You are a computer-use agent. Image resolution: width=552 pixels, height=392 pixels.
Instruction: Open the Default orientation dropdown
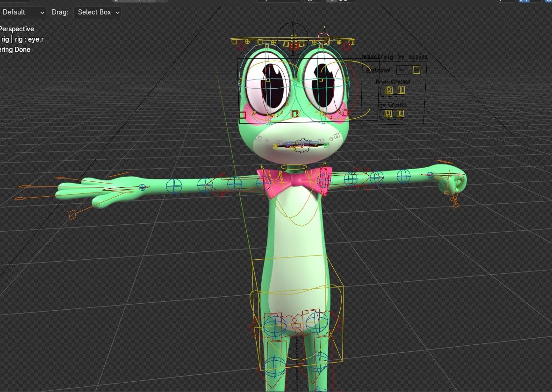click(x=22, y=12)
